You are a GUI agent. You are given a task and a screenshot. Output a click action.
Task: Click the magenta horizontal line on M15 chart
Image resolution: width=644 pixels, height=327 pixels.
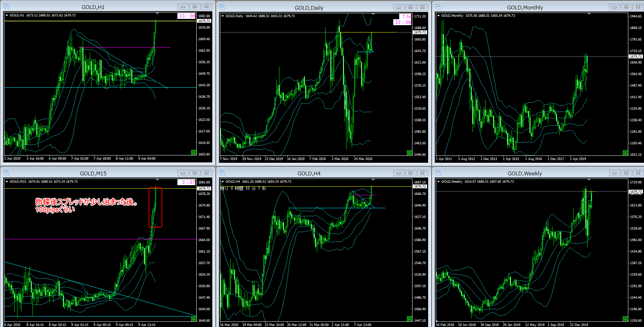pyautogui.click(x=70, y=239)
